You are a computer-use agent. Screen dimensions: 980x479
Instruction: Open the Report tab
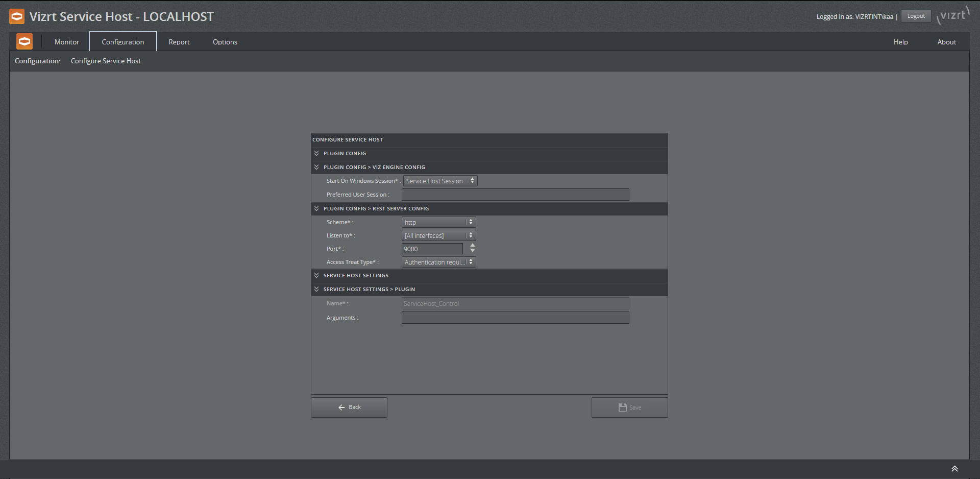click(179, 42)
